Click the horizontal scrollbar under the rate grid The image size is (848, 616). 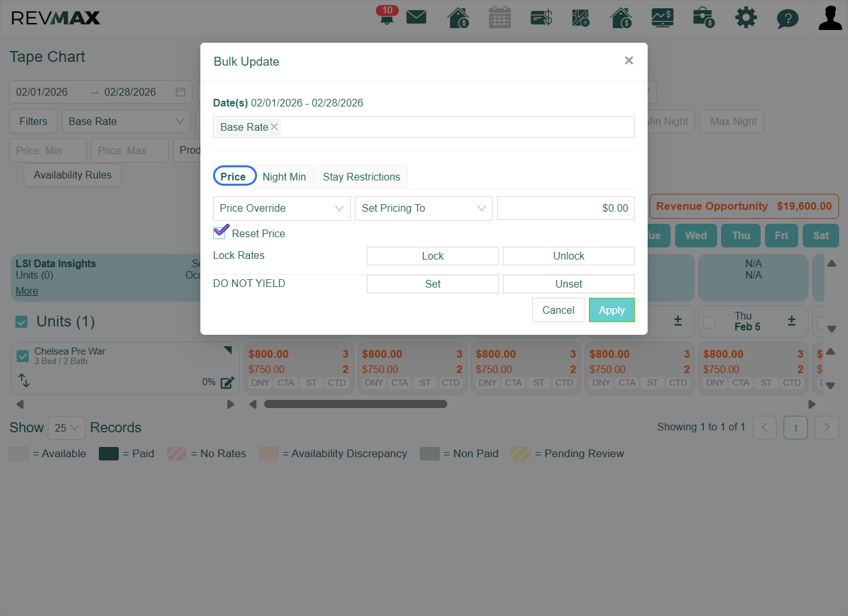pos(355,404)
